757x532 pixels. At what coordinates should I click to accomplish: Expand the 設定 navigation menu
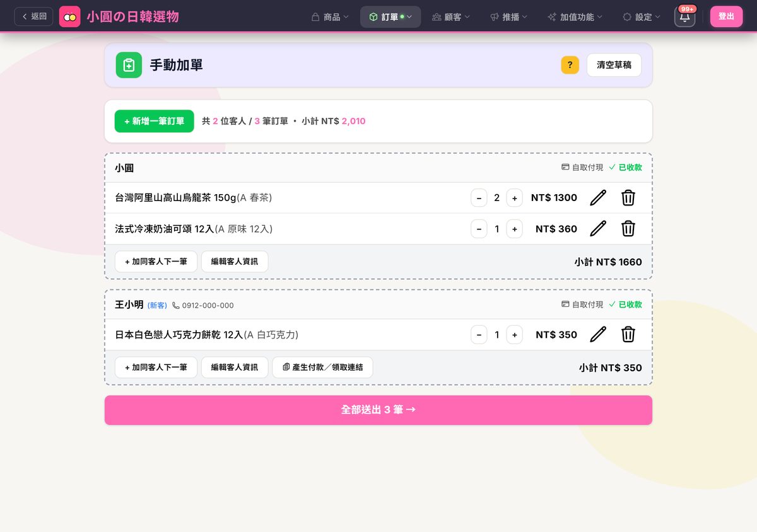[642, 17]
